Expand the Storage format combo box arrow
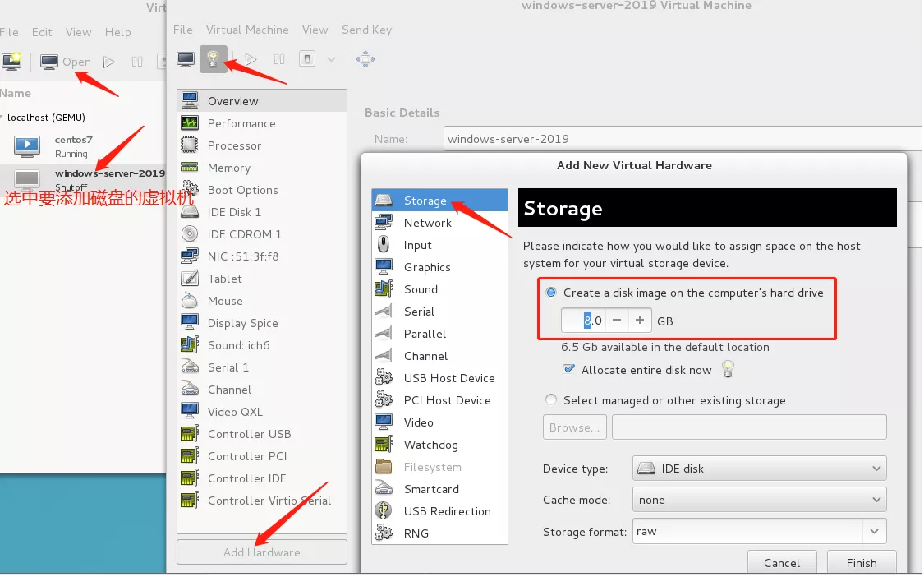Image resolution: width=924 pixels, height=577 pixels. [876, 531]
